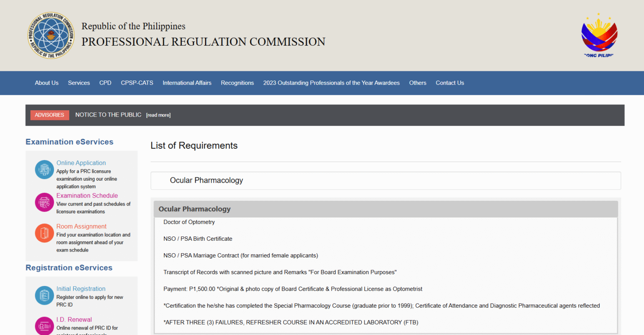Go to the Contact Us page
Viewport: 644px width, 335px height.
click(450, 83)
